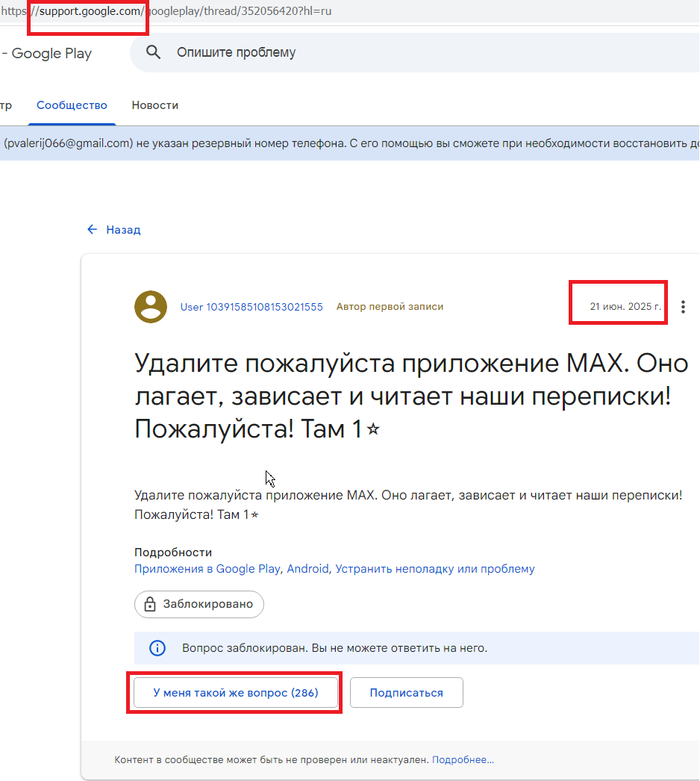
Task: Switch to the Сообщество tab
Action: [x=72, y=105]
